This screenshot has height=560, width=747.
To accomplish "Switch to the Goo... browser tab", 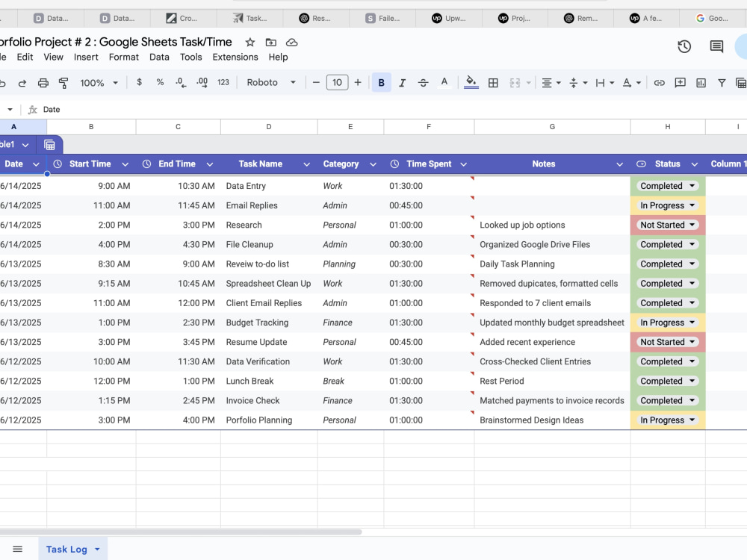I will tap(712, 18).
